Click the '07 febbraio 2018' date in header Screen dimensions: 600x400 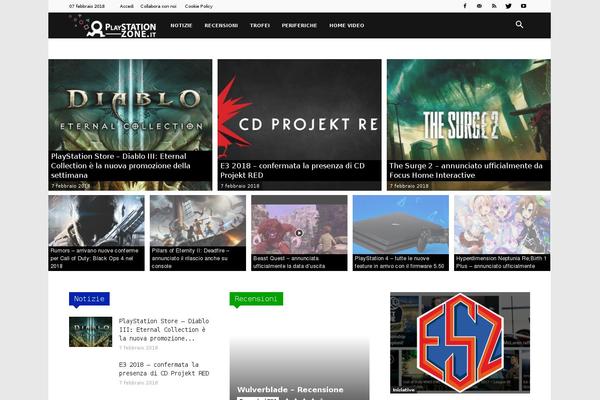[87, 6]
